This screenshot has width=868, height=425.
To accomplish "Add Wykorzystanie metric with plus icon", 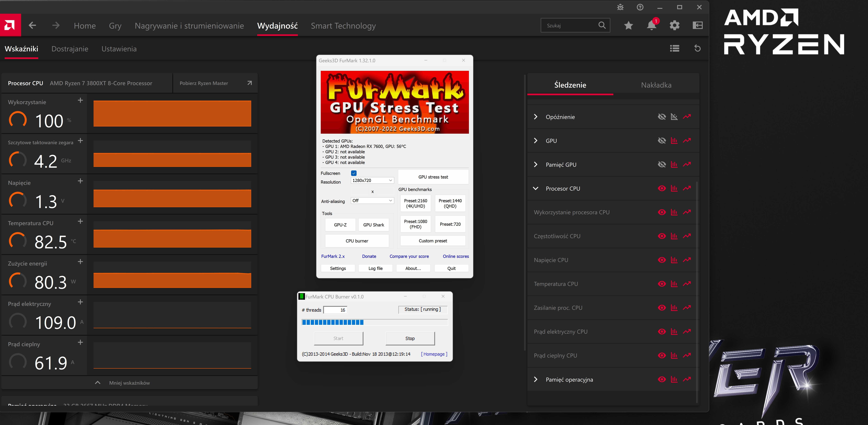I will pos(80,100).
